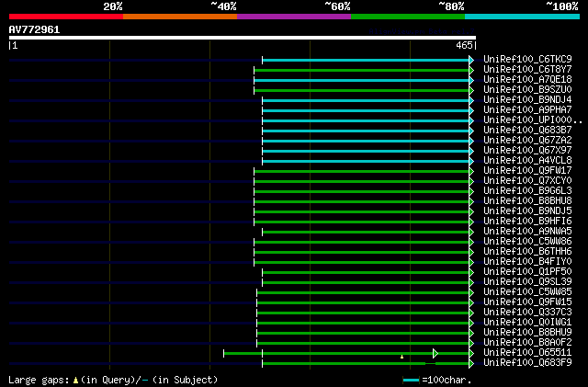
Task: Open the UniRef100_A9PHA7 hit label
Action: [527, 110]
